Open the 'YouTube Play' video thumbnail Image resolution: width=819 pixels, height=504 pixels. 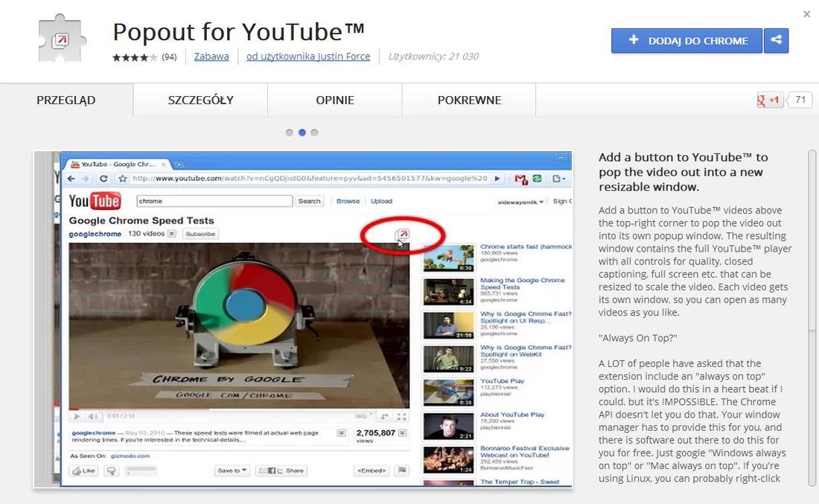click(449, 393)
